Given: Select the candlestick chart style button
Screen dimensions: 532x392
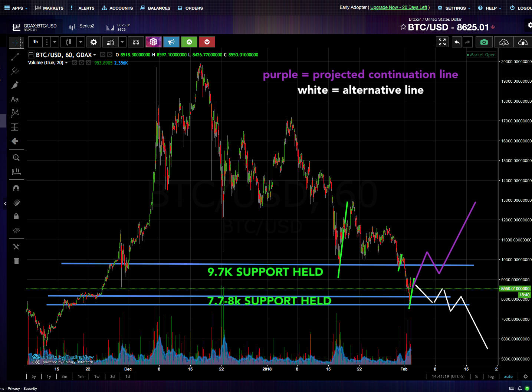Looking at the screenshot, I should point(69,42).
